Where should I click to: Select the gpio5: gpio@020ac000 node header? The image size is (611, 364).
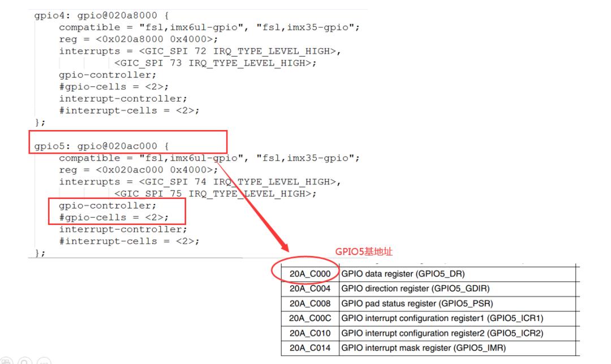(x=101, y=146)
